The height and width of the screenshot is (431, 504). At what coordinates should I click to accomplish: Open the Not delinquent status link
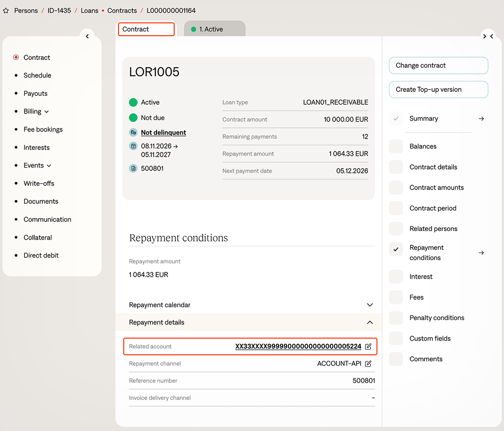pyautogui.click(x=163, y=133)
